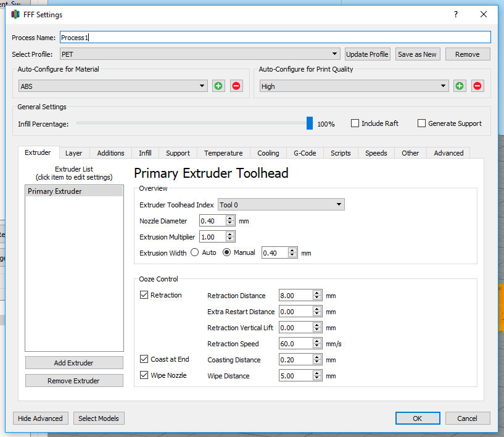
Task: Uncheck the Retraction checkbox
Action: pos(144,295)
